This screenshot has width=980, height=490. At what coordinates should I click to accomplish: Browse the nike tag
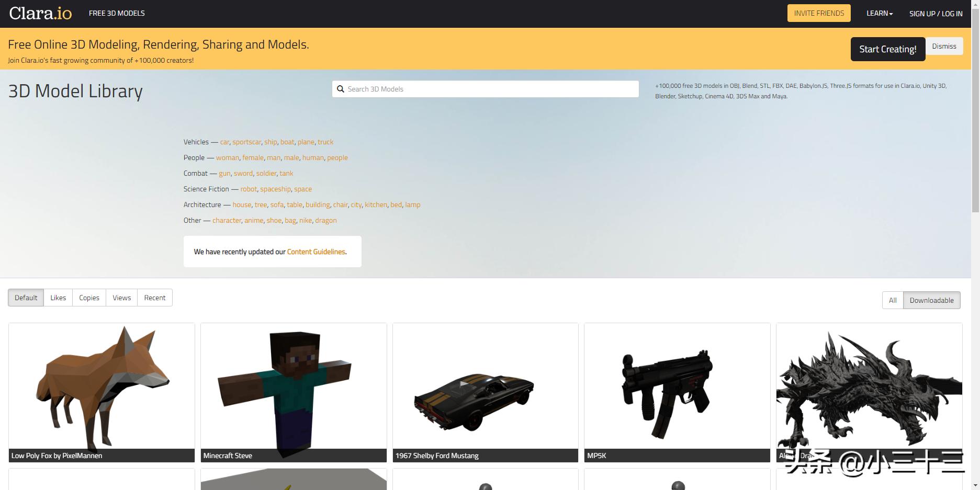point(306,220)
